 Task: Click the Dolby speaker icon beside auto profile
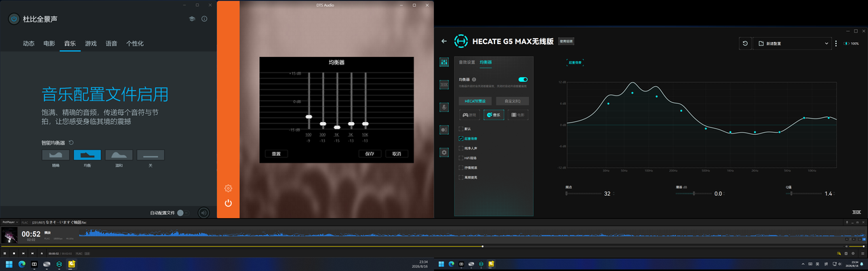click(x=203, y=213)
